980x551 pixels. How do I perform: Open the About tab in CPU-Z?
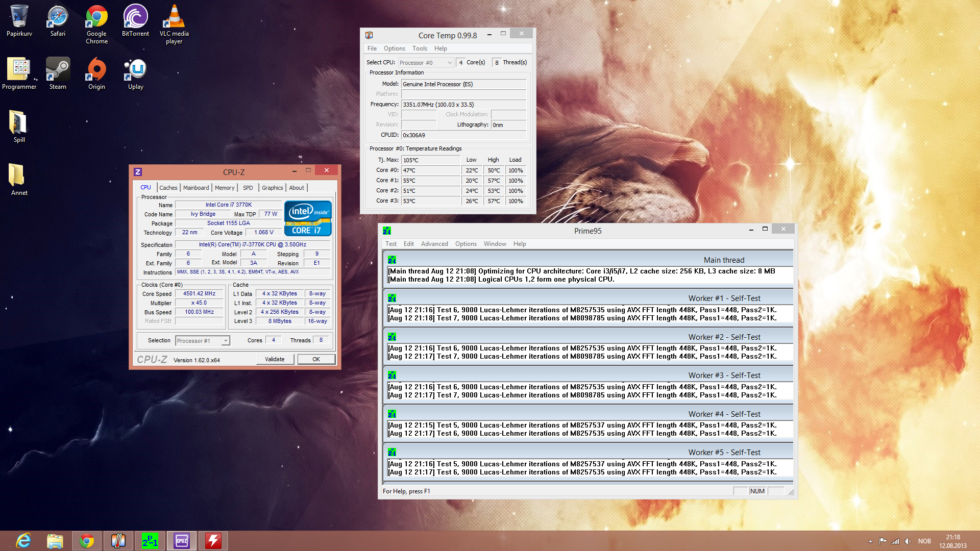297,188
